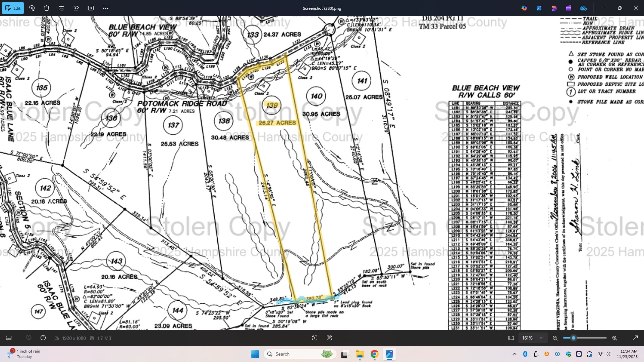Open Microsoft Designer from title bar
Screen dimensions: 644x362
(x=554, y=8)
